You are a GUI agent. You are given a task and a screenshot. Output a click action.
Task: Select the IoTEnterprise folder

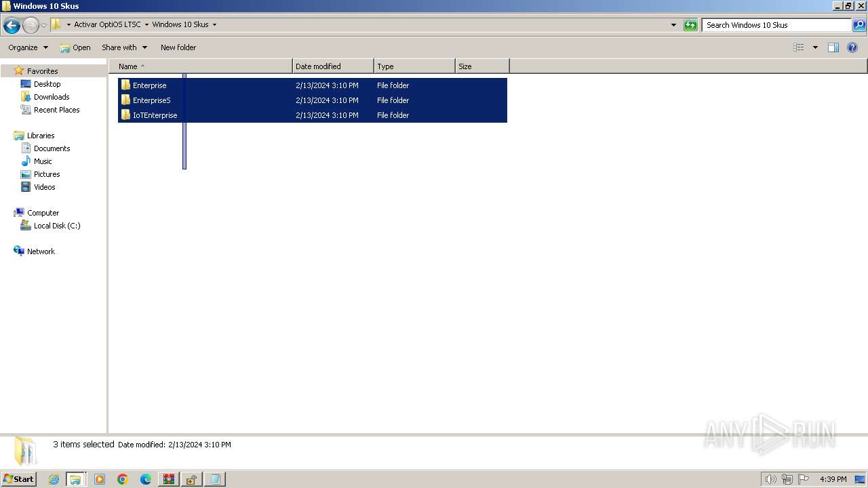pyautogui.click(x=313, y=115)
